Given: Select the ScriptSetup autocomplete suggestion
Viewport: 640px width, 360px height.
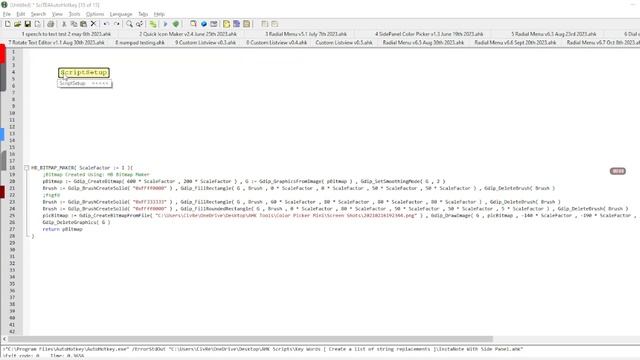Looking at the screenshot, I should tap(84, 83).
